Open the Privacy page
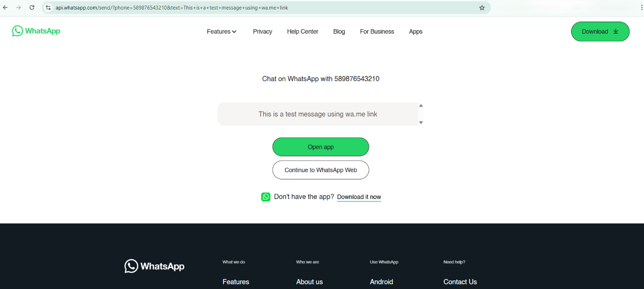The image size is (644, 289). [263, 31]
